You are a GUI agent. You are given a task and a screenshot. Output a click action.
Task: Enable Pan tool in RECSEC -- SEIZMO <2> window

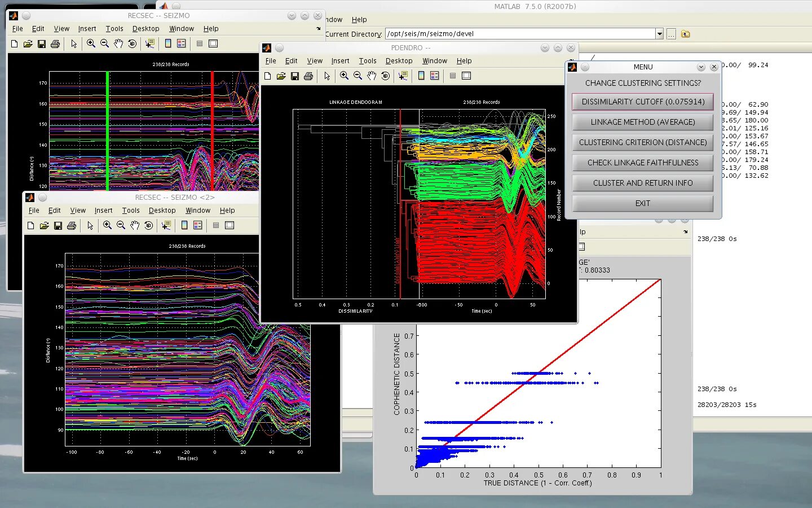135,225
